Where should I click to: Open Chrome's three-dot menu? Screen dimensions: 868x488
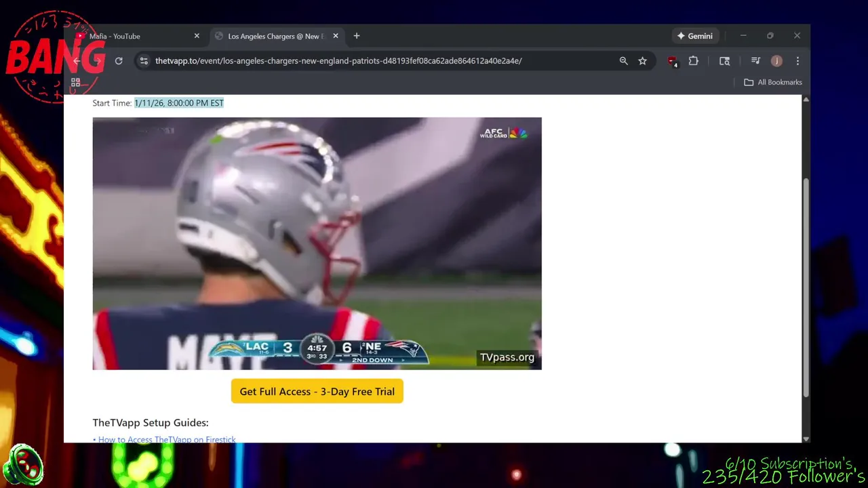[x=797, y=61]
